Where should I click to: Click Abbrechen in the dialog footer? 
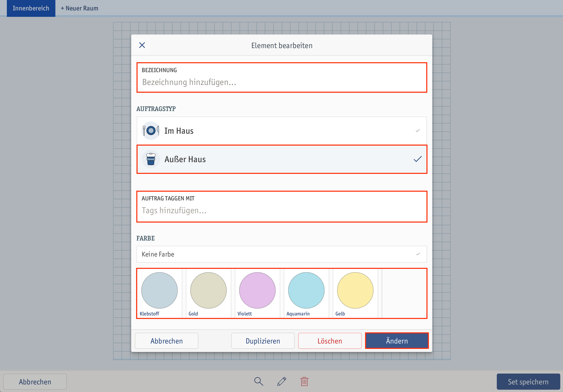[x=167, y=341]
